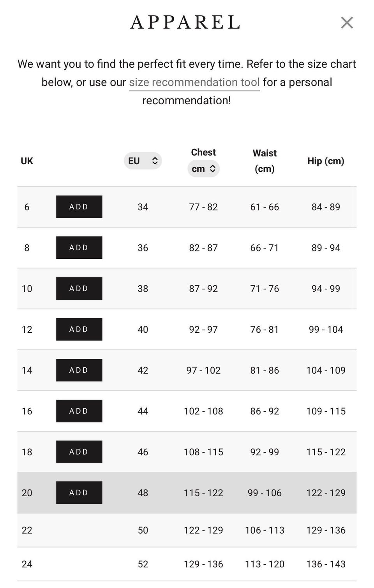Change the Chest unit cm dropdown

(203, 169)
